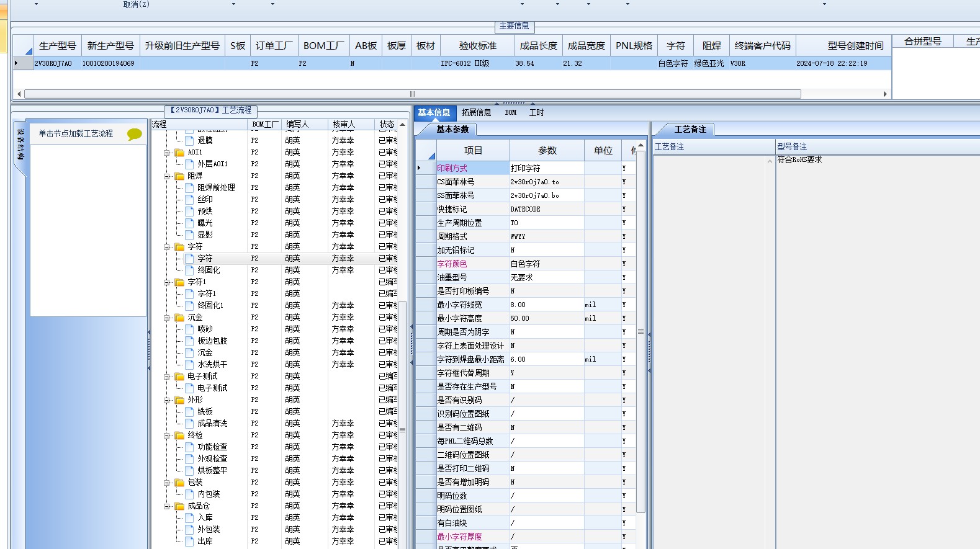Collapse the 终检 tree node
980x549 pixels.
[167, 435]
